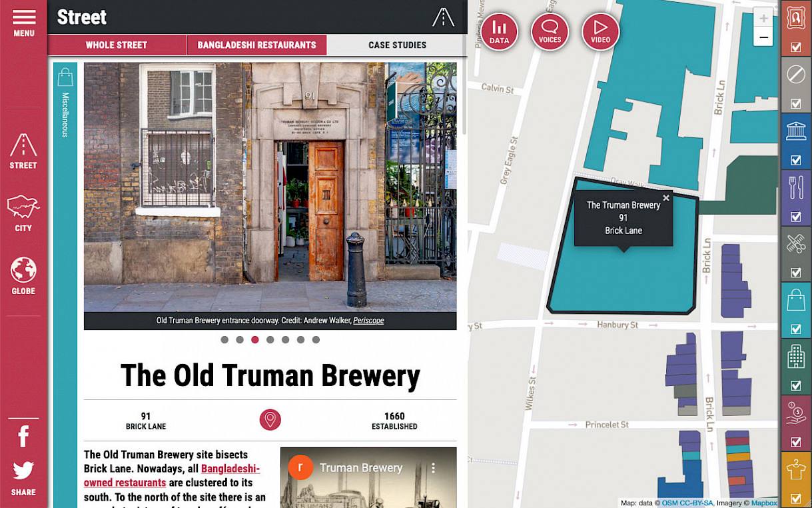This screenshot has height=508, width=812.
Task: Click the '1660 Established' text
Action: click(x=394, y=421)
